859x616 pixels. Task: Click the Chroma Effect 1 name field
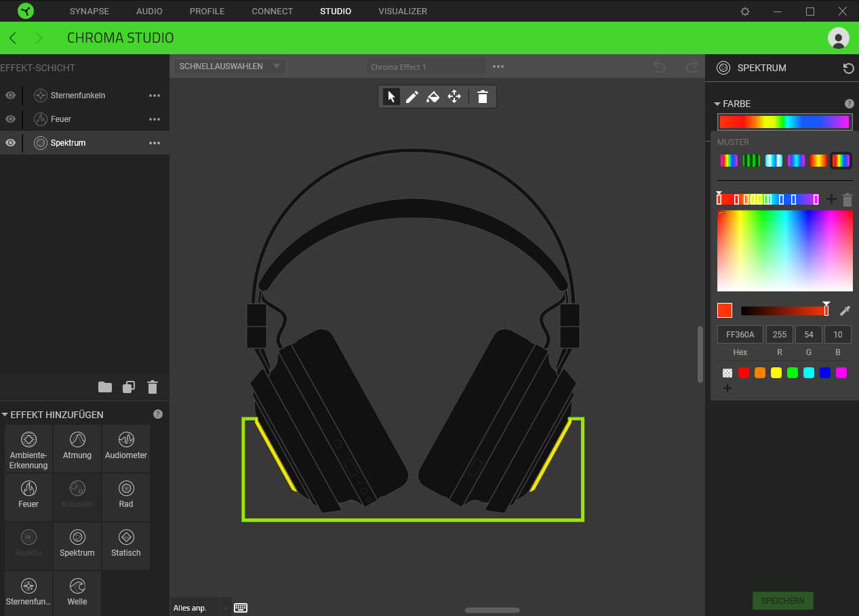[426, 67]
